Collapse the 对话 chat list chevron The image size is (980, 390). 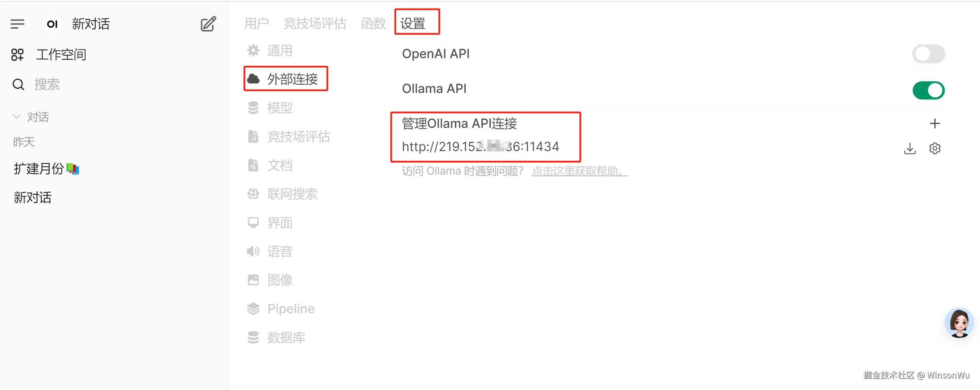(x=16, y=117)
